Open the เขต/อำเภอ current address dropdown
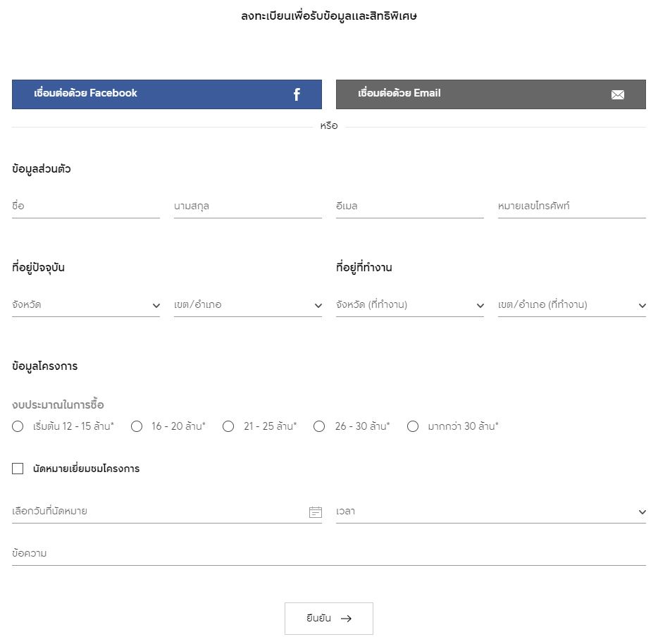The height and width of the screenshot is (644, 658). [248, 305]
